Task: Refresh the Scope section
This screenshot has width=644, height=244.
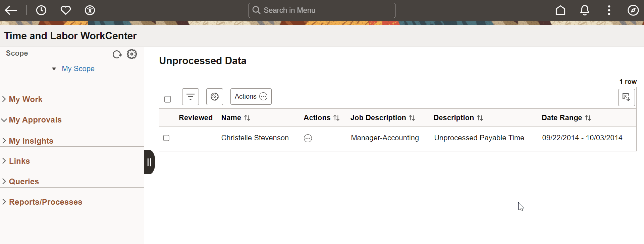Action: coord(117,54)
